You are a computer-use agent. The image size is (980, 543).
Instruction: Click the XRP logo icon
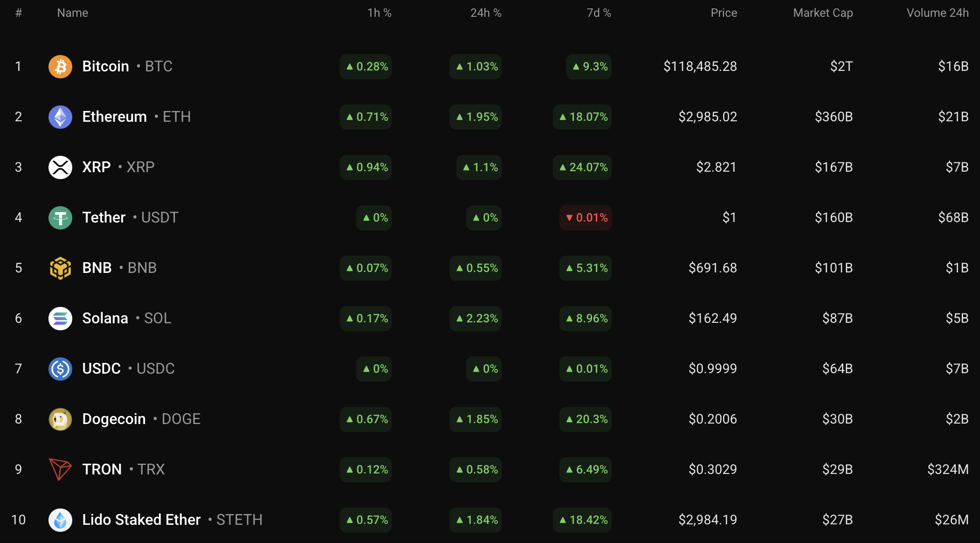pos(60,167)
